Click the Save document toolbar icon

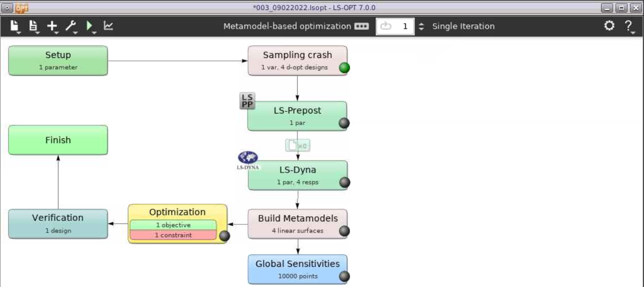click(x=34, y=26)
